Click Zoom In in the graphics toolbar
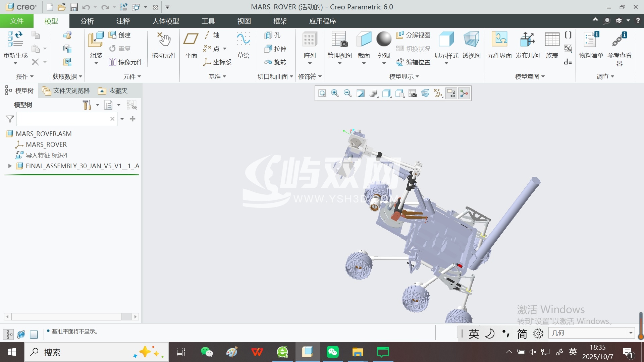The image size is (644, 362). 335,94
